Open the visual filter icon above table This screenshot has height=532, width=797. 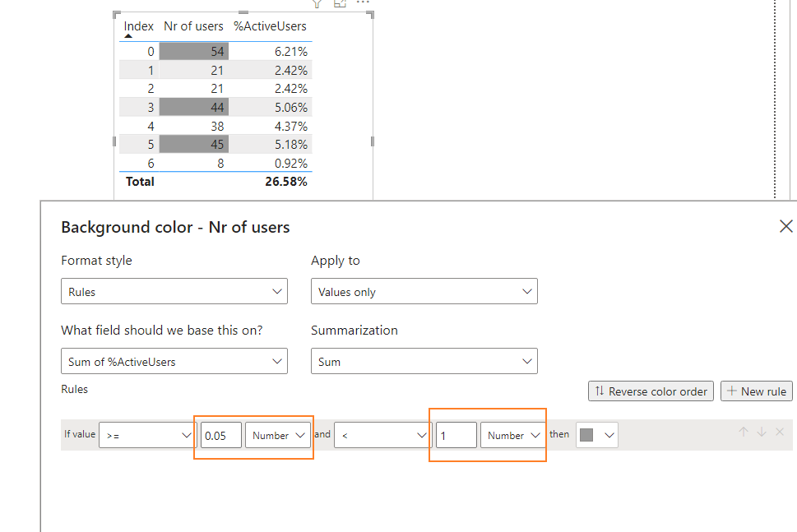(317, 3)
